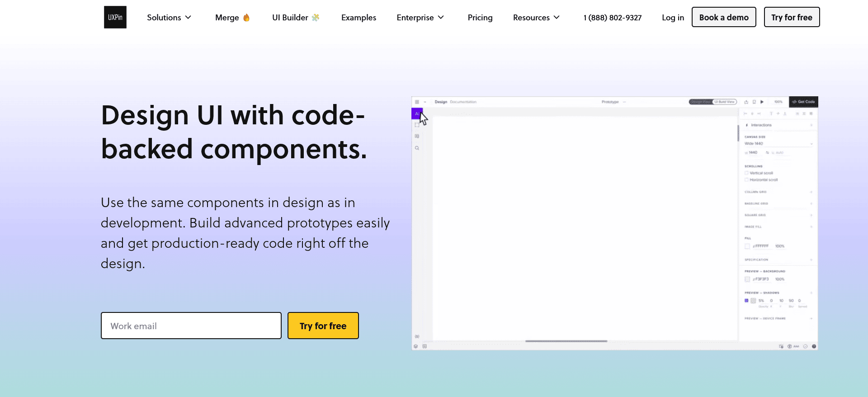Screen dimensions: 868x397
Task: Click the search magnifier in the editor sidebar
Action: pyautogui.click(x=417, y=148)
